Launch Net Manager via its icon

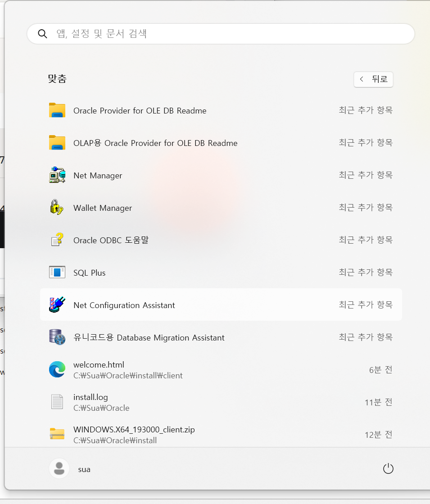[57, 175]
